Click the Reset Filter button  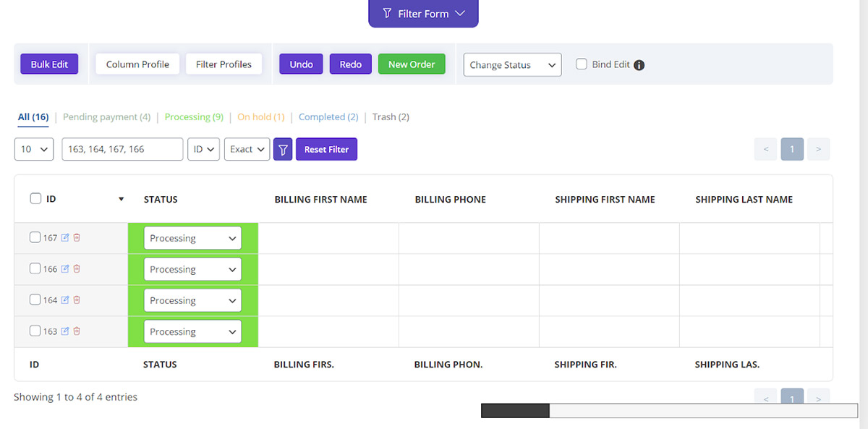[x=326, y=149]
